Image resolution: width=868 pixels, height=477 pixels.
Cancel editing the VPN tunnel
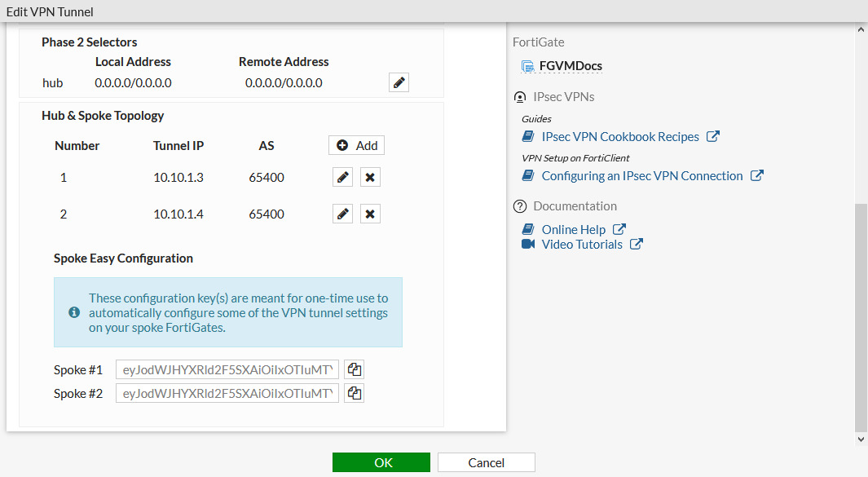click(486, 462)
